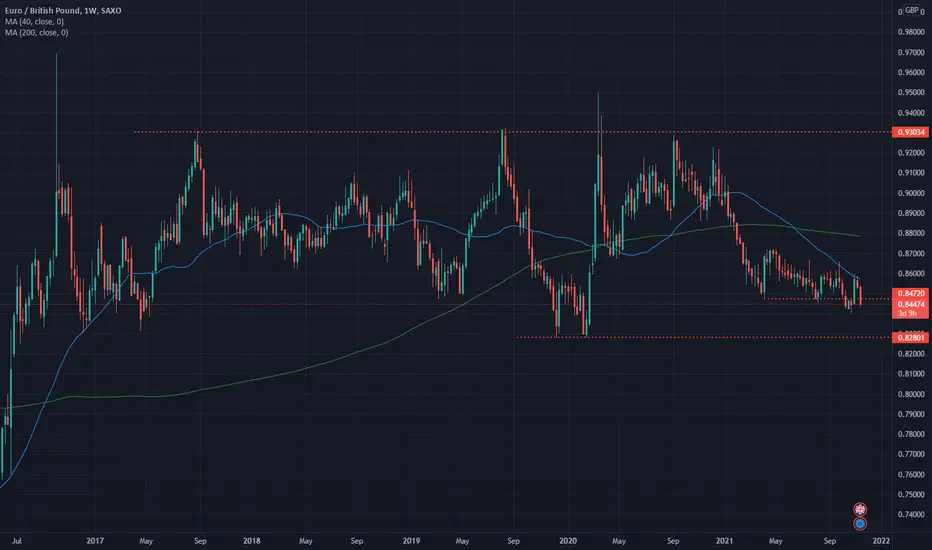Viewport: 932px width, 550px height.
Task: Click the EU flag economic event icon
Action: 859,524
